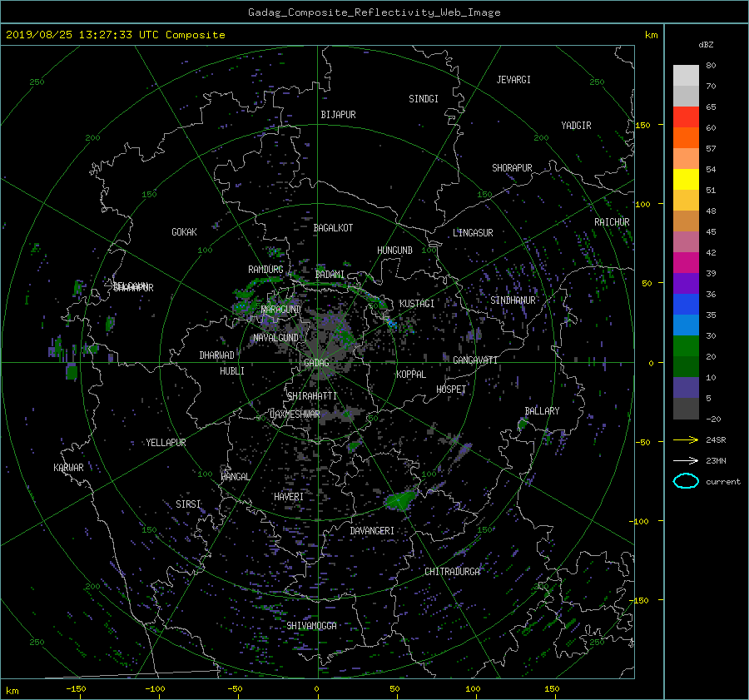Click the SHIVAMOGGA label
The width and height of the screenshot is (749, 700).
pos(311,626)
